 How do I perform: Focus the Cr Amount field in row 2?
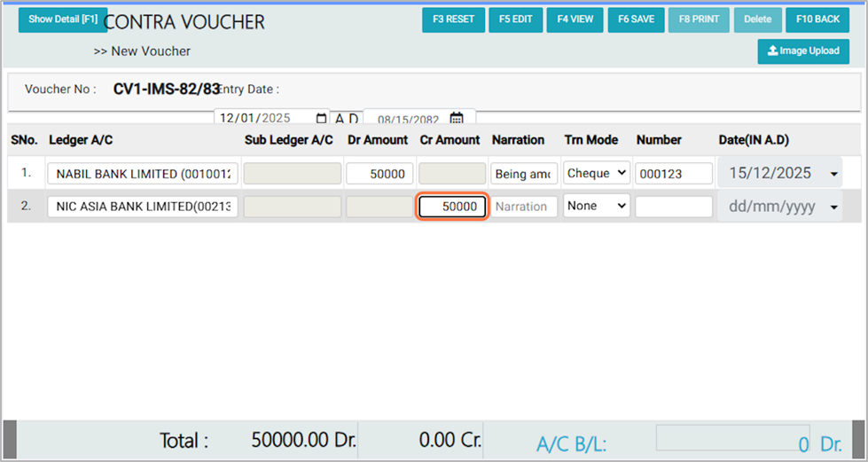click(x=452, y=207)
